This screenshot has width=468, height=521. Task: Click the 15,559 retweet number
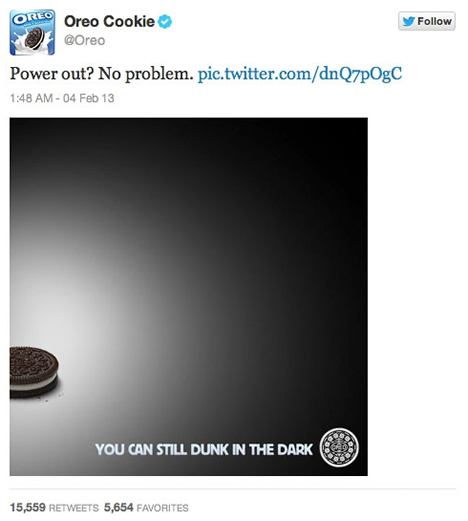tap(28, 507)
